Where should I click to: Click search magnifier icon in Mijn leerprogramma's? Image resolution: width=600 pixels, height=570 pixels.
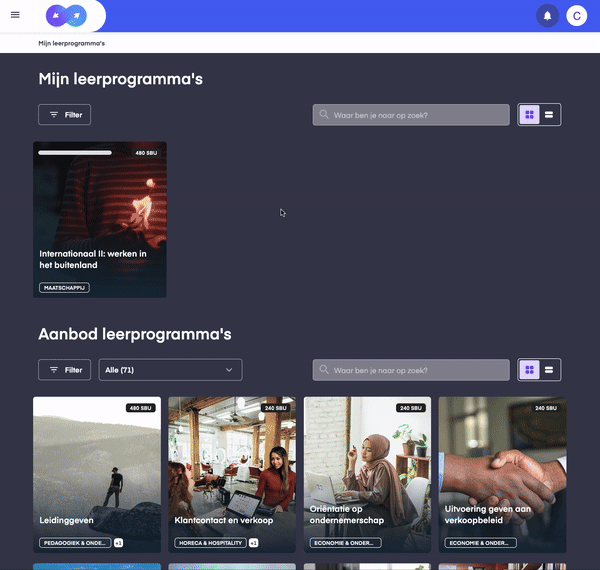coord(324,114)
